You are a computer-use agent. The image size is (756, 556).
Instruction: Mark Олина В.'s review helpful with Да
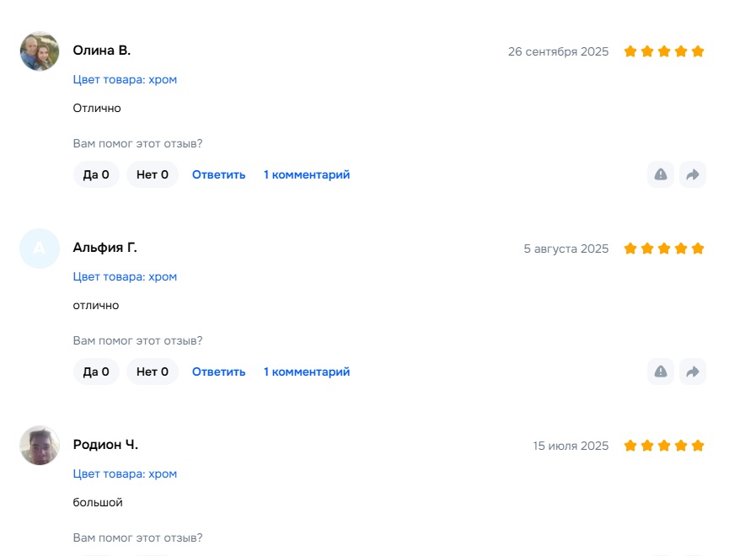pos(96,174)
